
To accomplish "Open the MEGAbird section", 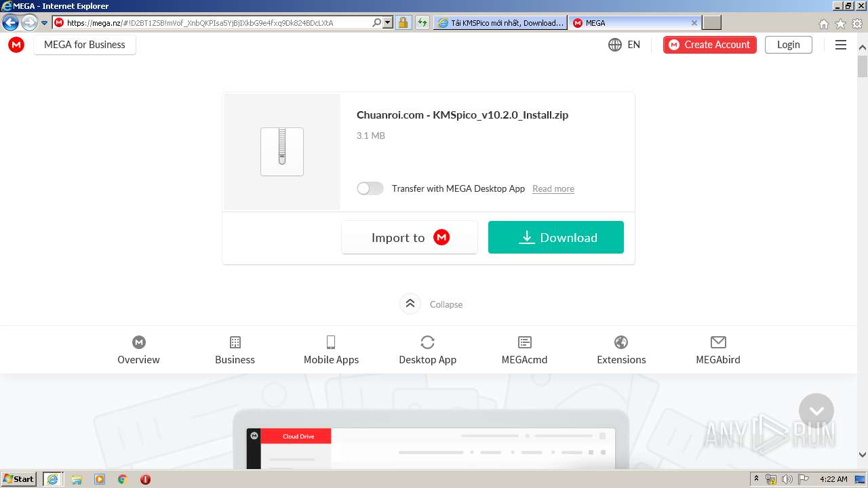I will [718, 350].
